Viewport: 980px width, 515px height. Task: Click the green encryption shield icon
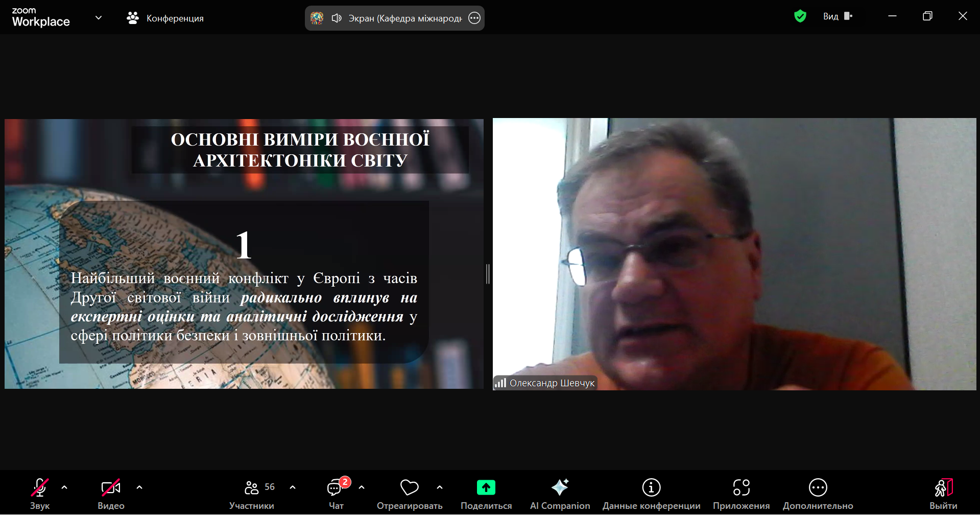(800, 16)
